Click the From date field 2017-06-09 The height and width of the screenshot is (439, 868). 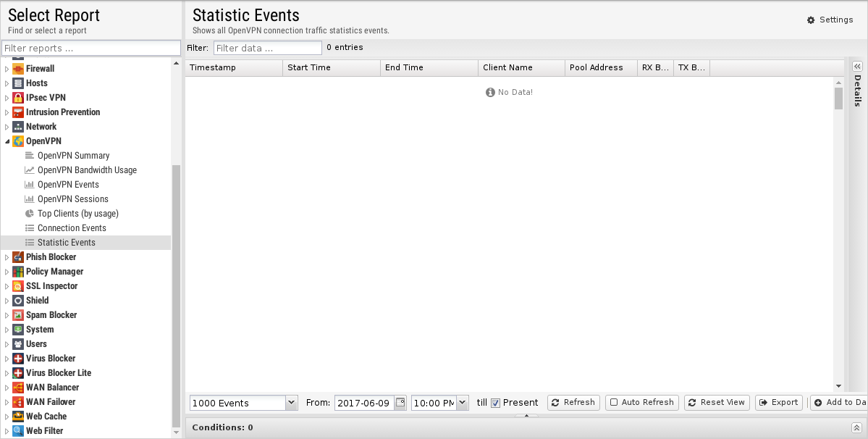(364, 403)
